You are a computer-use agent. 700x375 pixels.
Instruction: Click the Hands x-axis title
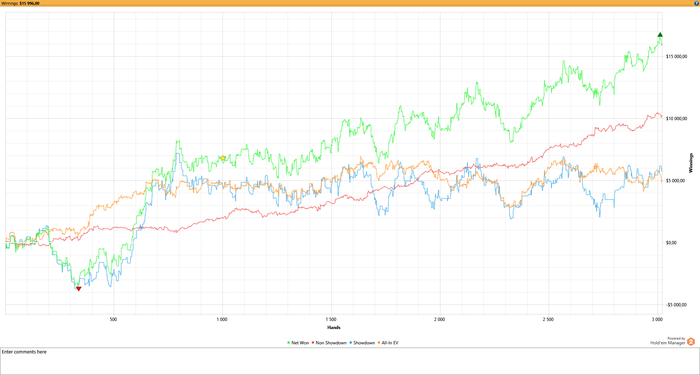[x=334, y=328]
